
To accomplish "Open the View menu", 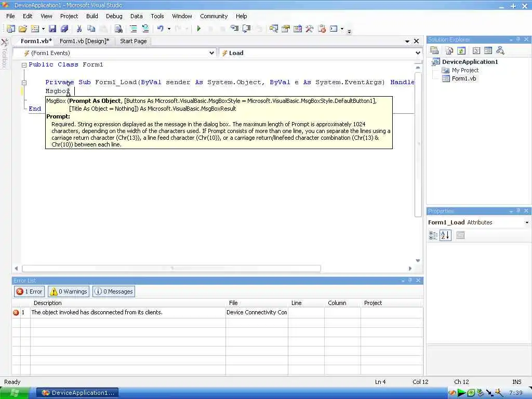I will [x=46, y=16].
